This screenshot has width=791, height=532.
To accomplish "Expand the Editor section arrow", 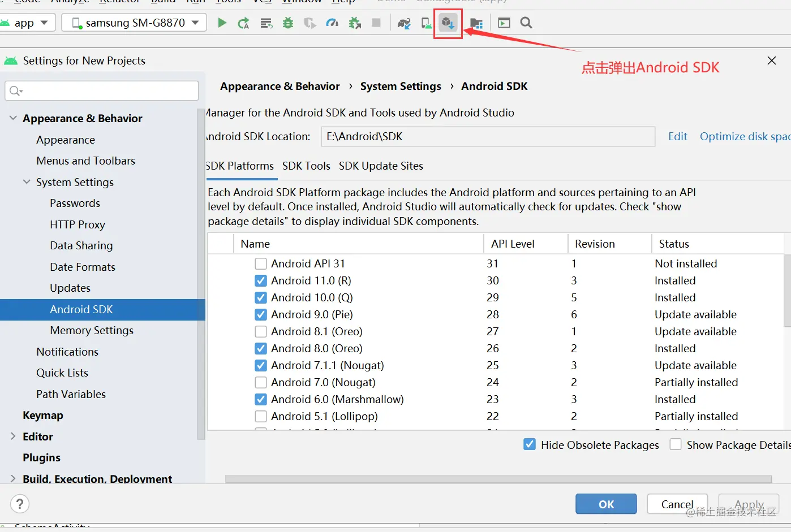I will (13, 436).
